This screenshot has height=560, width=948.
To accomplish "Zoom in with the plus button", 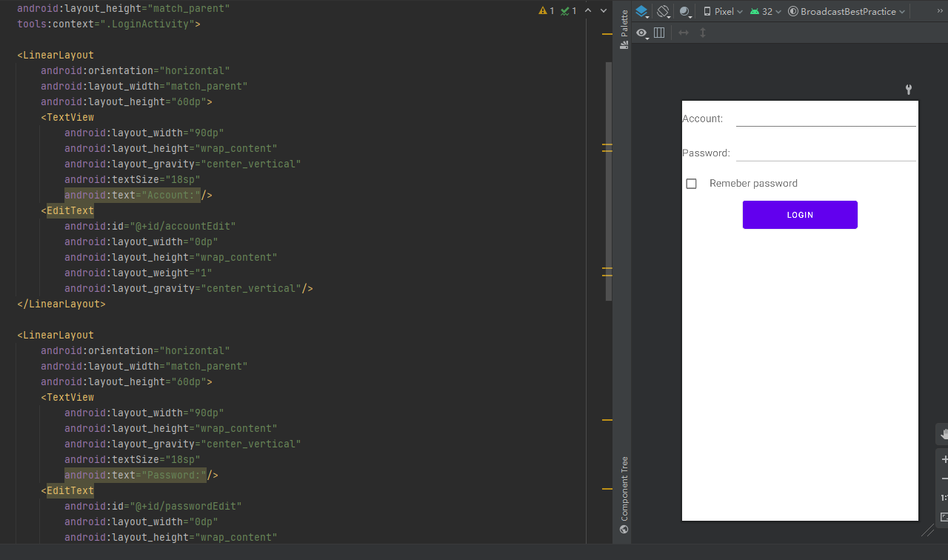I will coord(944,460).
